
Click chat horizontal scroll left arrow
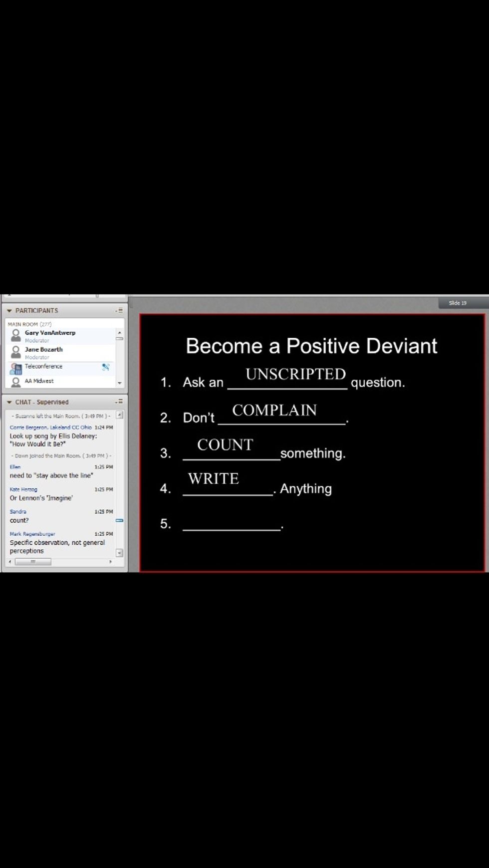click(10, 562)
